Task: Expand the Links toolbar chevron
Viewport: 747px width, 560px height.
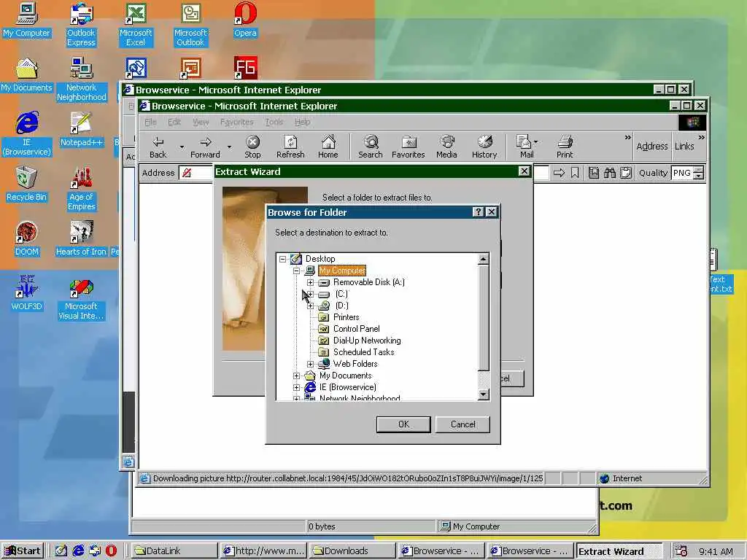Action: point(701,138)
